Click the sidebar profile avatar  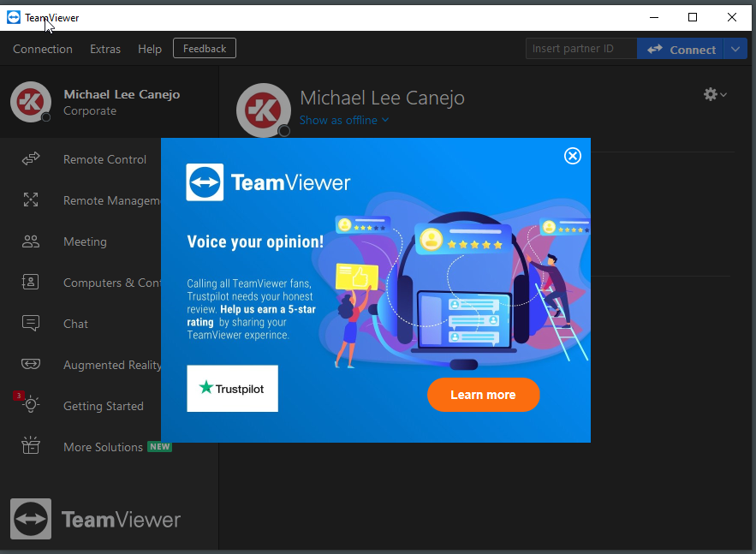pos(31,102)
